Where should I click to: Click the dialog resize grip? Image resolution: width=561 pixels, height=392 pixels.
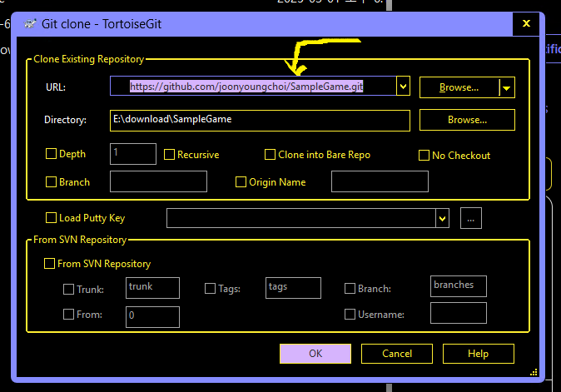534,372
